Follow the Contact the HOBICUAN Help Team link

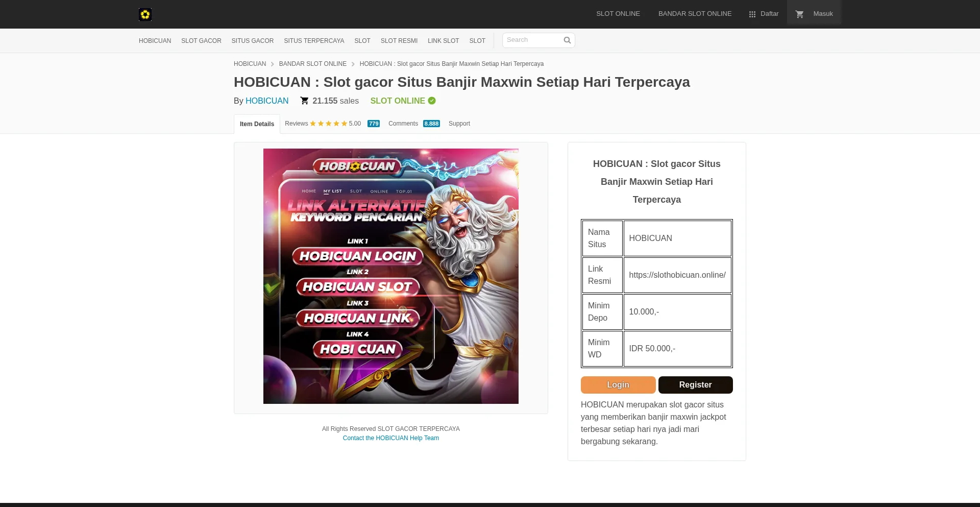click(x=391, y=438)
